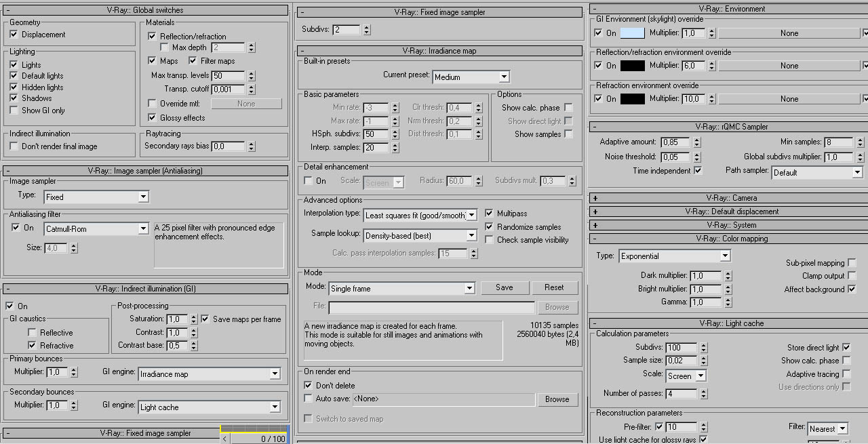Toggle Multipass checkbox

click(x=490, y=214)
